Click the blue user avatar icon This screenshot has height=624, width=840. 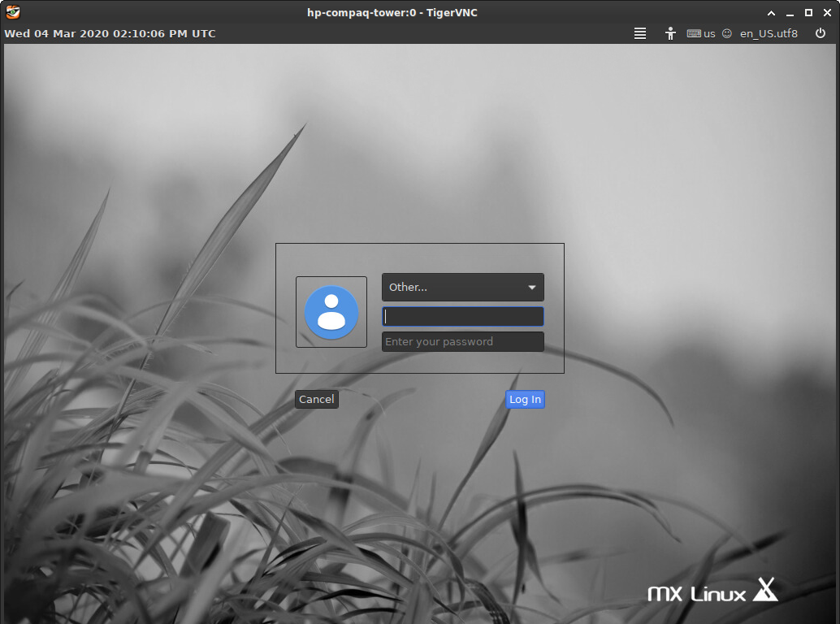tap(331, 313)
